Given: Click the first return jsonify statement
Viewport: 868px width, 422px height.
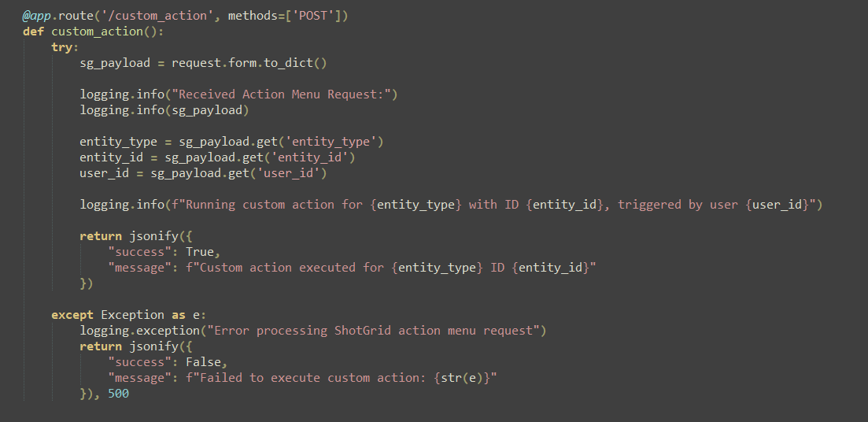Looking at the screenshot, I should (135, 236).
